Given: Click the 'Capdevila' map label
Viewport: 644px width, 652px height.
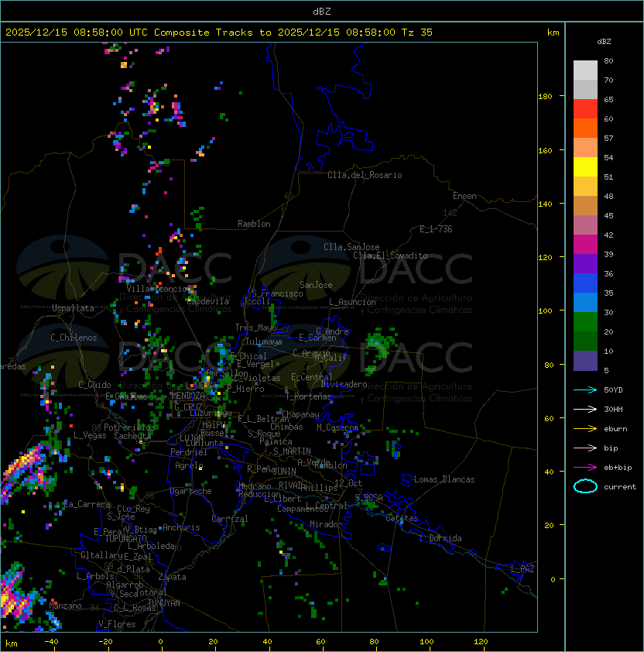Looking at the screenshot, I should [207, 301].
